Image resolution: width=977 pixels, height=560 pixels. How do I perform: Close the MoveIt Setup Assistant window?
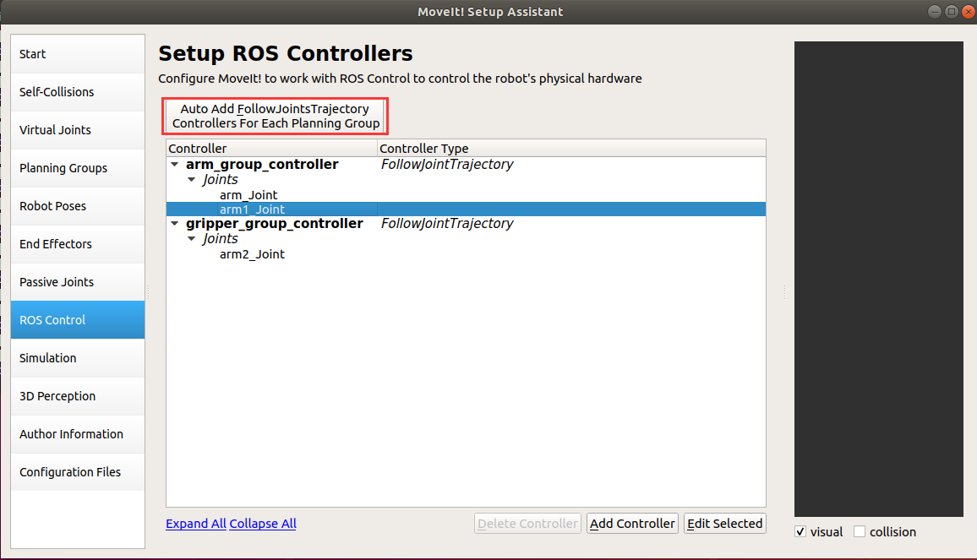969,12
